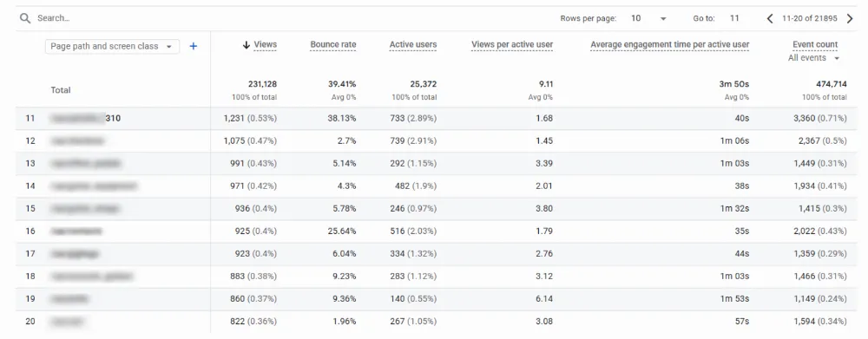Screen dimensions: 868x339
Task: Sort by Bounce rate column
Action: point(332,45)
